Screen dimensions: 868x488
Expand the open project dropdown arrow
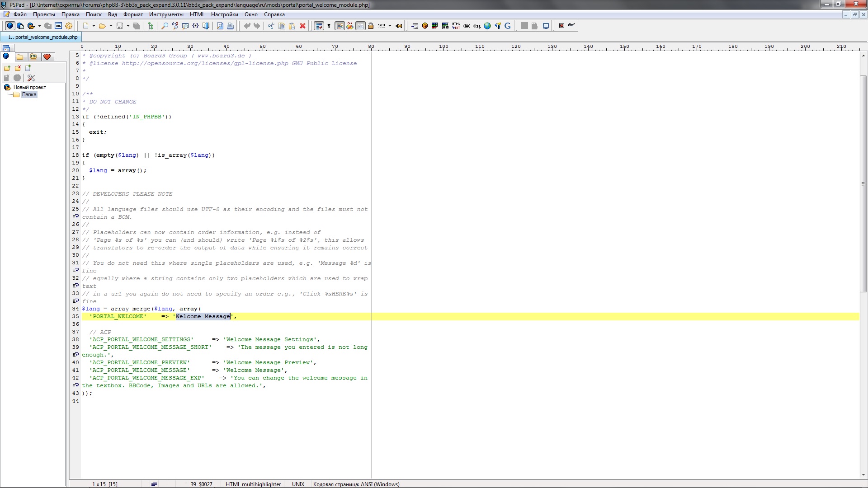click(39, 26)
